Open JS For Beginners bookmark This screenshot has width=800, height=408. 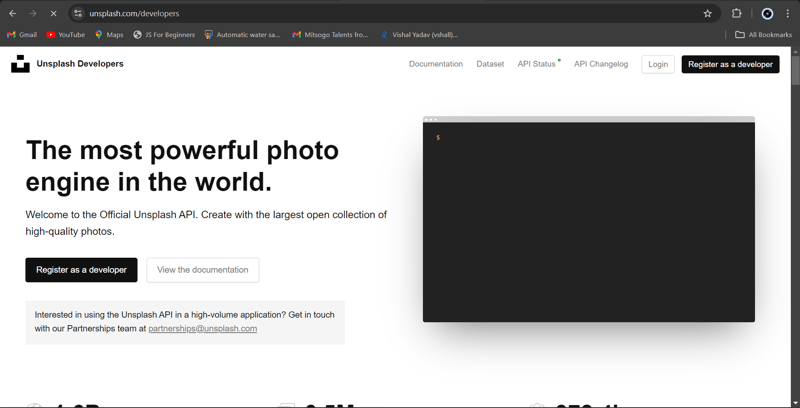click(164, 35)
